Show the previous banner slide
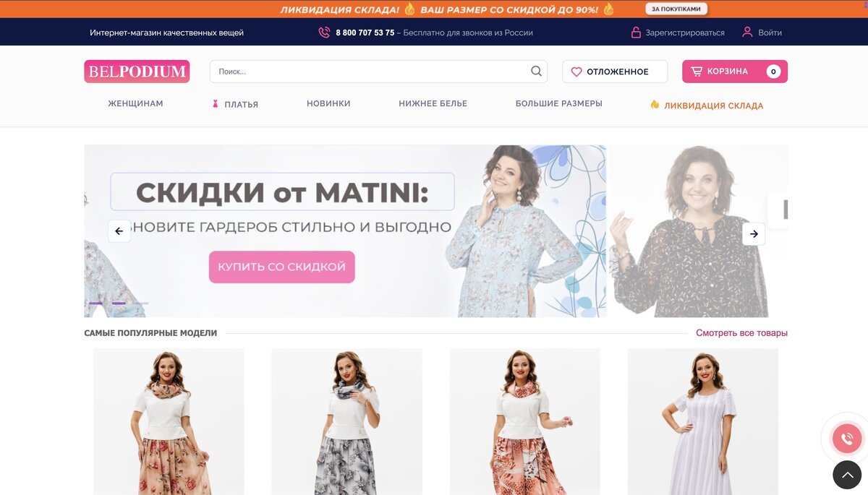Screen dimensions: 868x495 click(x=119, y=231)
